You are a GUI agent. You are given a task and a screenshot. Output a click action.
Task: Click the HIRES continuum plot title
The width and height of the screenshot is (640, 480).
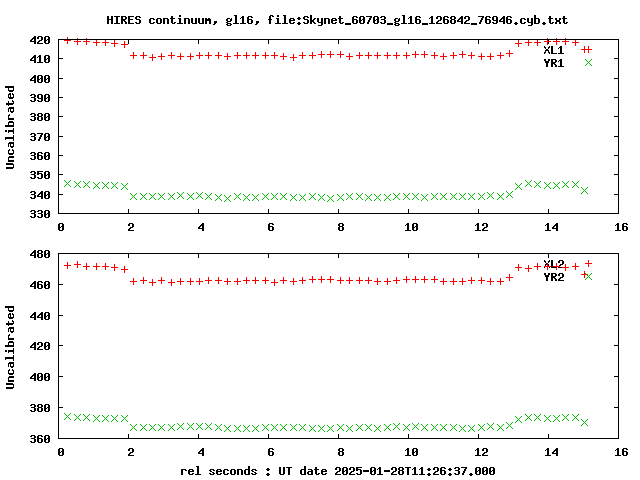tap(337, 20)
